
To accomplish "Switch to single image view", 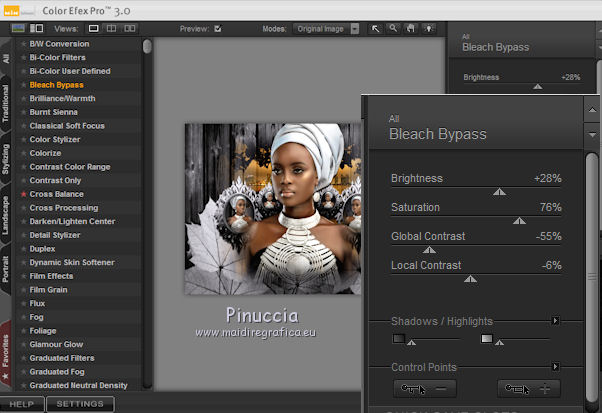I will 94,28.
